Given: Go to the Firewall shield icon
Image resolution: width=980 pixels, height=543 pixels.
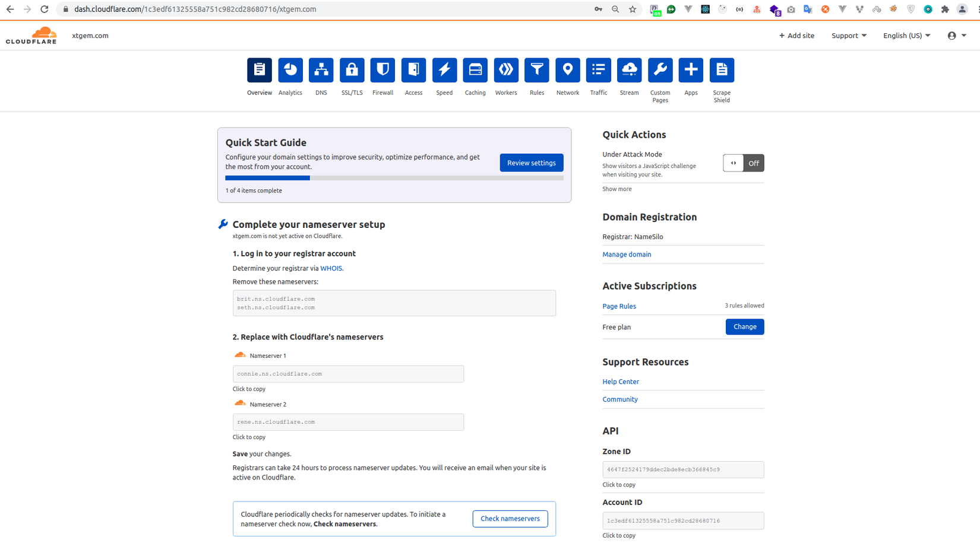Looking at the screenshot, I should pos(382,70).
